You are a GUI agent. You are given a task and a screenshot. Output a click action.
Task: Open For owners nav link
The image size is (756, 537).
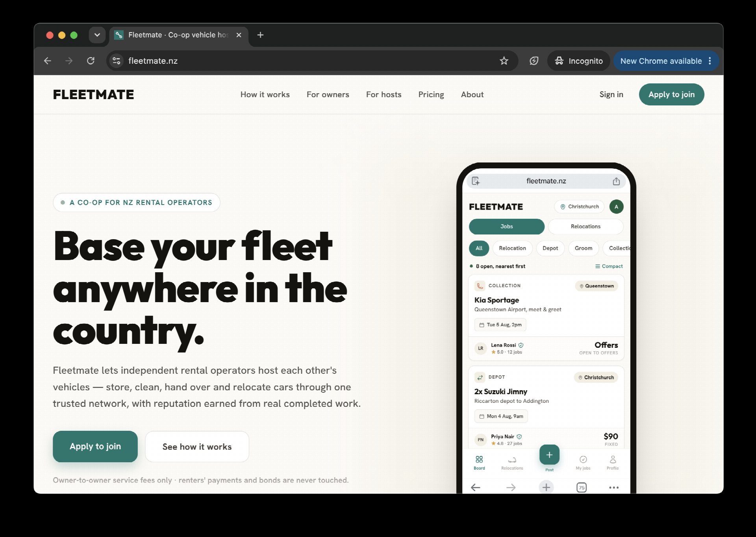point(328,94)
